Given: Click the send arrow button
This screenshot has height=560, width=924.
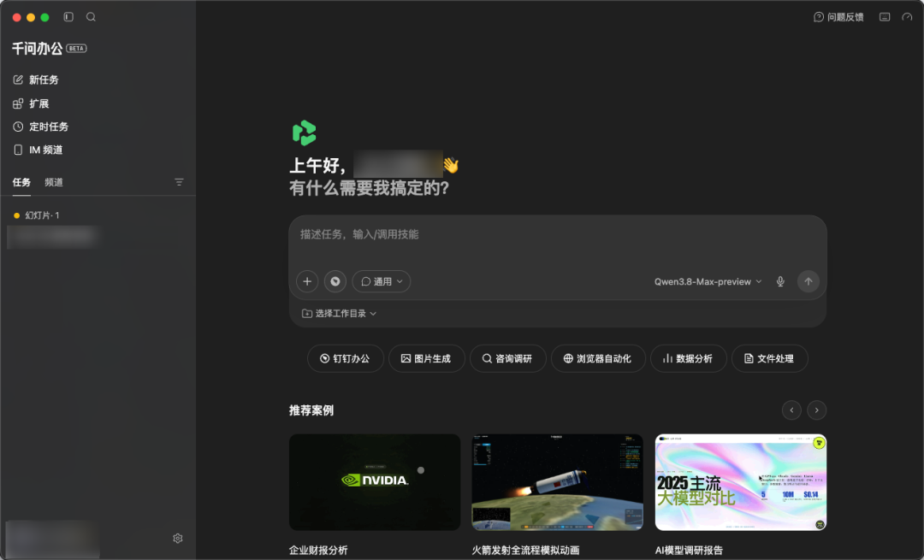Looking at the screenshot, I should pyautogui.click(x=808, y=281).
